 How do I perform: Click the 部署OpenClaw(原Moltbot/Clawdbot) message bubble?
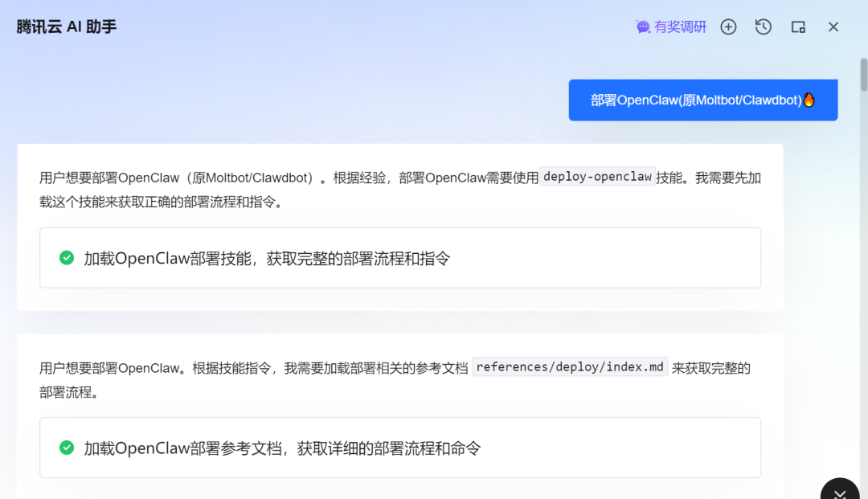tap(703, 100)
